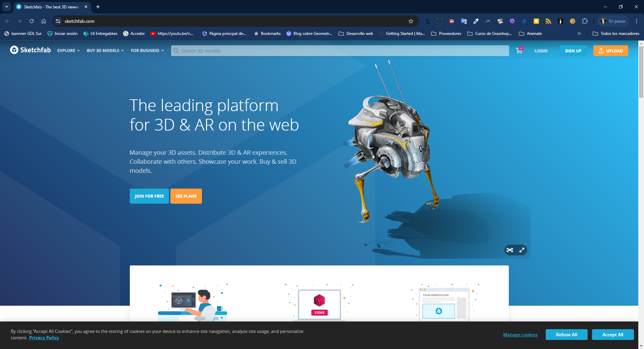
Task: Click the clock extension icon
Action: click(x=428, y=21)
